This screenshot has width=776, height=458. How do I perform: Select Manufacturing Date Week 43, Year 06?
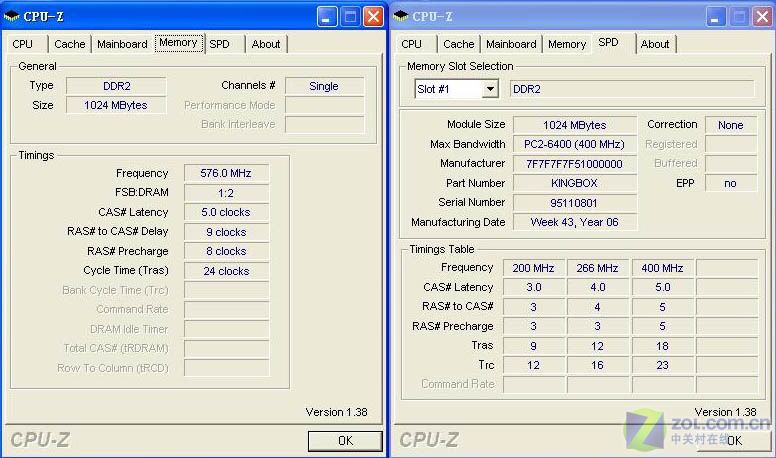click(x=575, y=222)
